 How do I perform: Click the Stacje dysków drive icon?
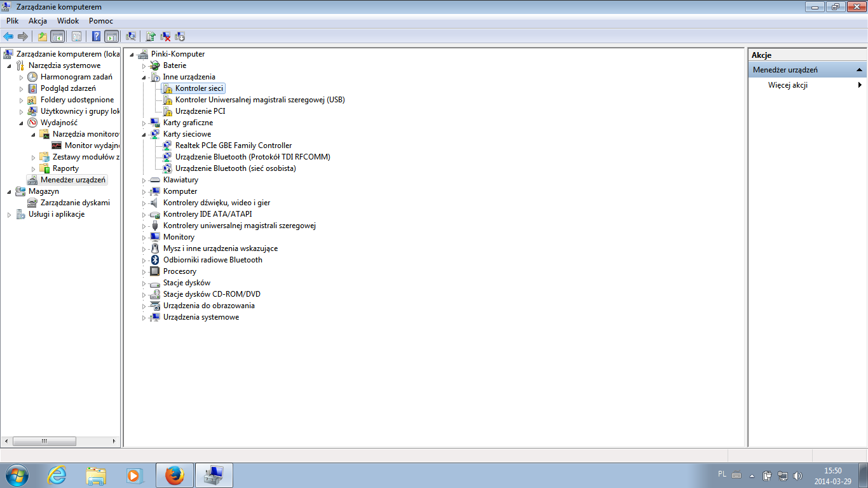click(x=155, y=283)
